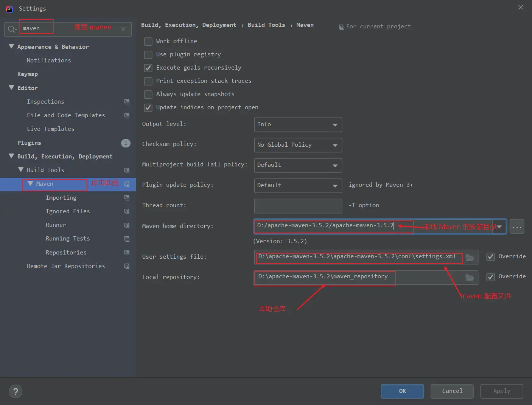Uncheck Update indices on project open
Image resolution: width=532 pixels, height=405 pixels.
tap(148, 107)
